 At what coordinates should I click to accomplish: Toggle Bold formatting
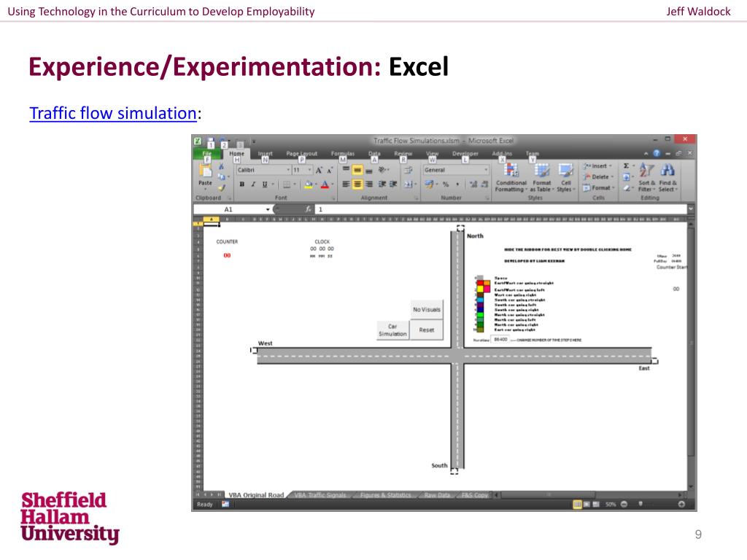(242, 184)
